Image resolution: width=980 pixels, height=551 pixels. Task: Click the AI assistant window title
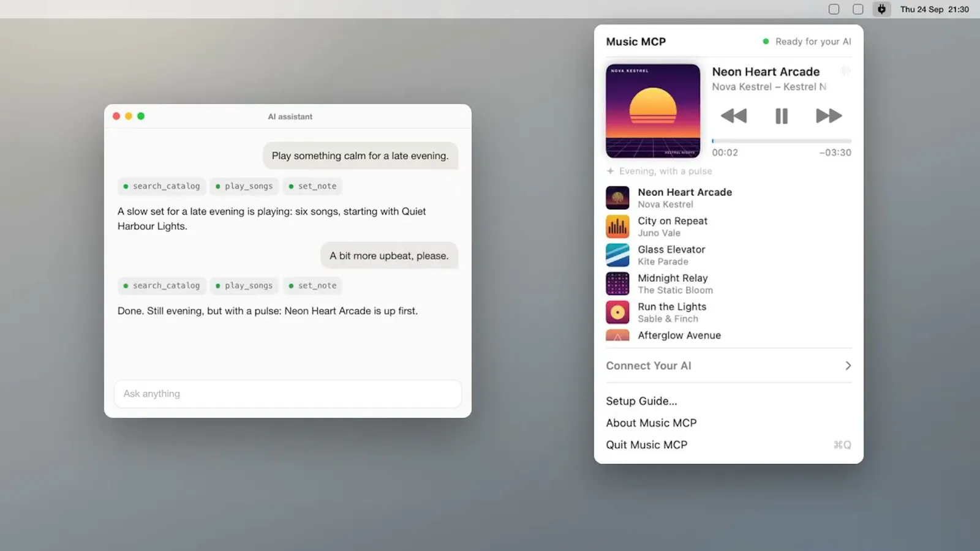click(290, 116)
